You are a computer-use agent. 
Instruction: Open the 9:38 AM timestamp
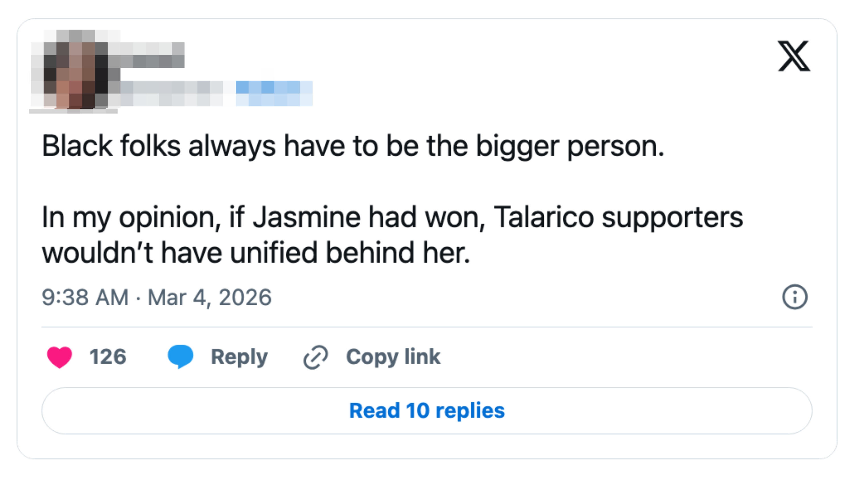pos(85,297)
